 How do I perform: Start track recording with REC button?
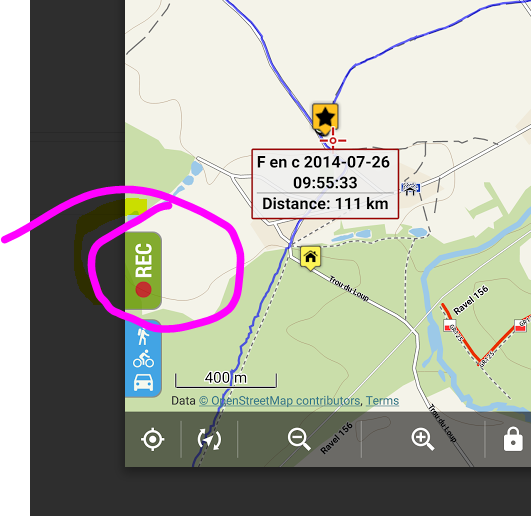143,271
